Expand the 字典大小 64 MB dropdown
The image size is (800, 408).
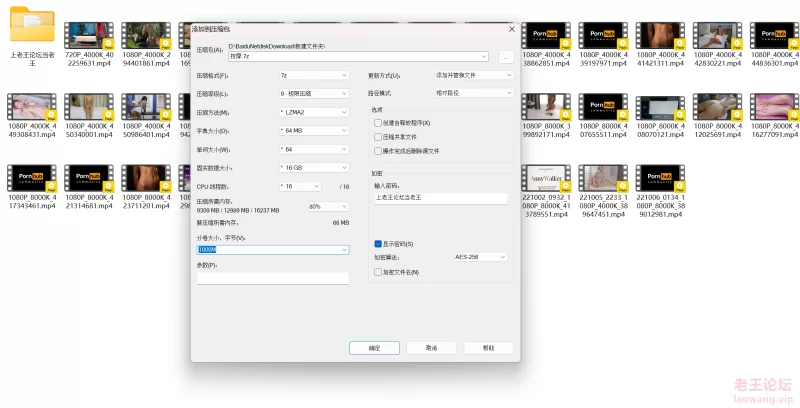pos(314,131)
